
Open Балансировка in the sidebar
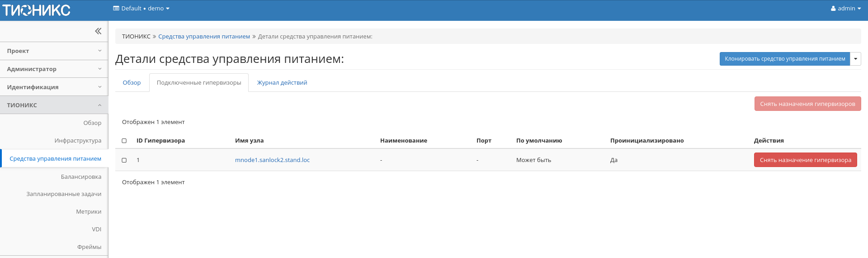[x=81, y=177]
